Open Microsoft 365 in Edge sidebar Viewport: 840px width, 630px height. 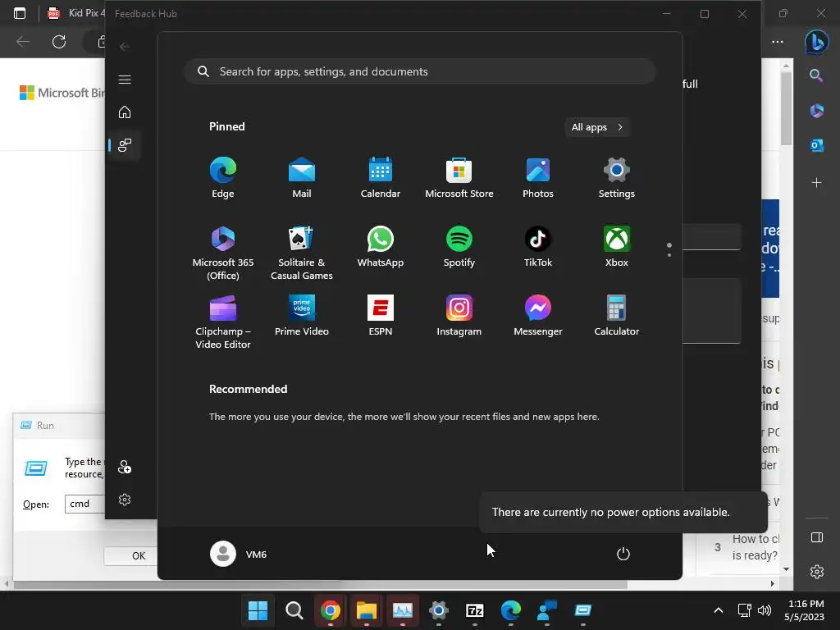[816, 111]
